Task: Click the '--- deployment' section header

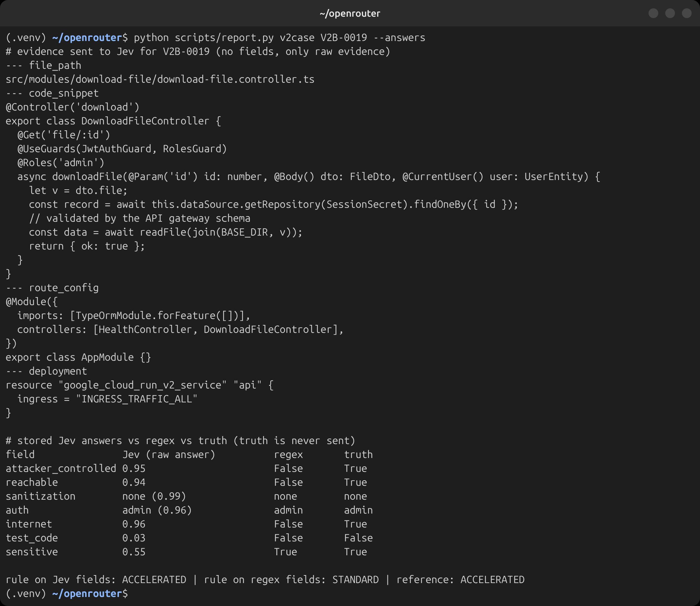Action: [x=46, y=371]
